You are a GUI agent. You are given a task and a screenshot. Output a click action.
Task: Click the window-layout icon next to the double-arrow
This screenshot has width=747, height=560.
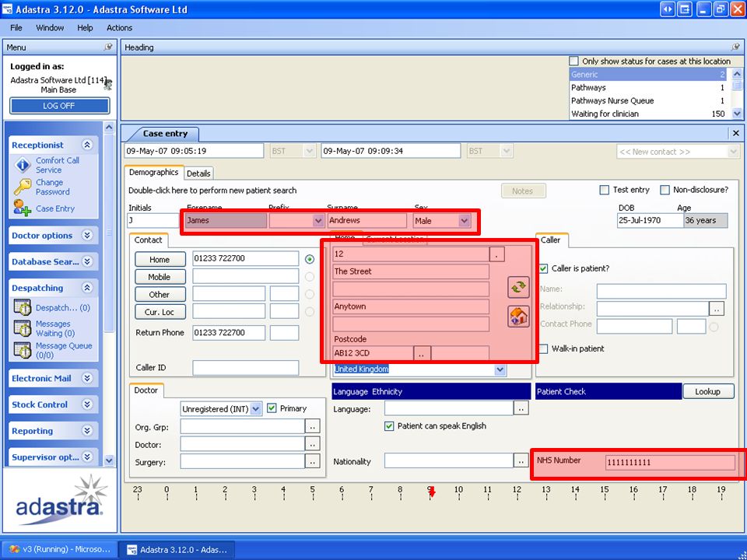point(685,9)
